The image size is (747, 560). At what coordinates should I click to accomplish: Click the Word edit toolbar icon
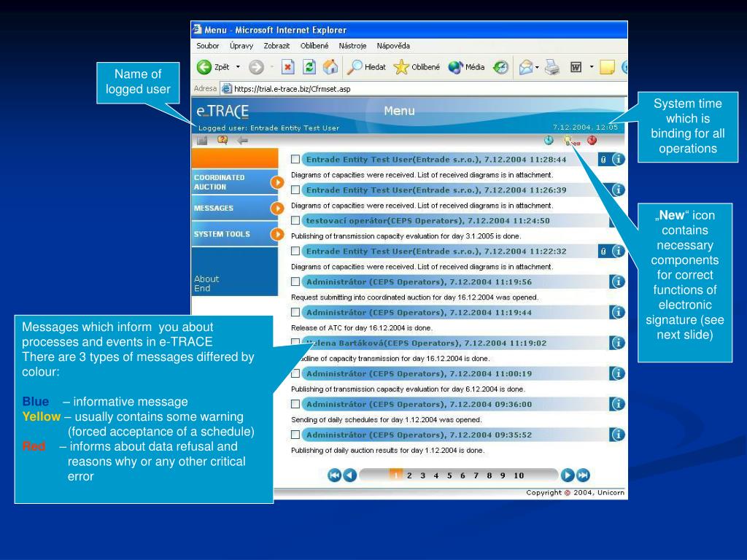click(576, 67)
